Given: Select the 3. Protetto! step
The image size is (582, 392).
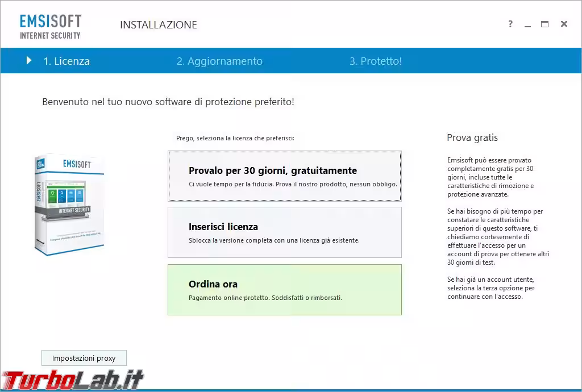Looking at the screenshot, I should 376,61.
